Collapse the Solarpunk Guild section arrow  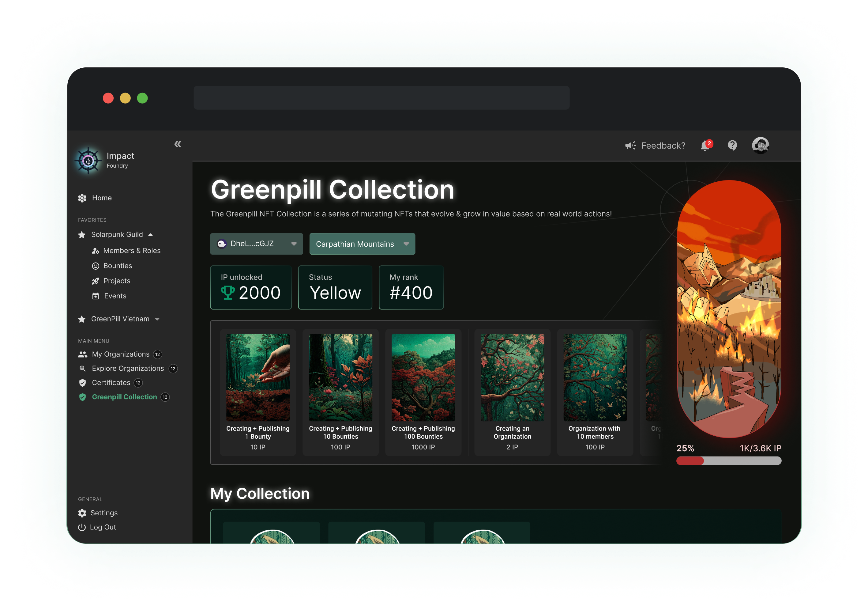pos(150,235)
